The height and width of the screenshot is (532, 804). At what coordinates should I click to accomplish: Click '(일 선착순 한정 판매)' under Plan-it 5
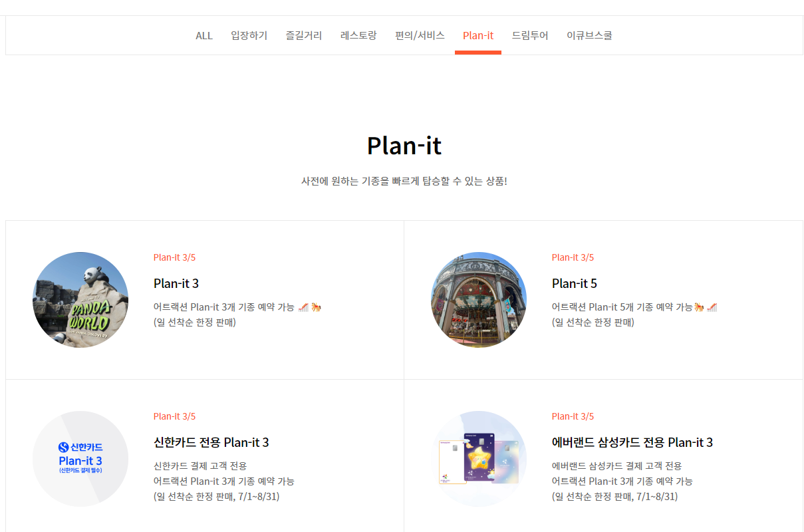point(593,323)
